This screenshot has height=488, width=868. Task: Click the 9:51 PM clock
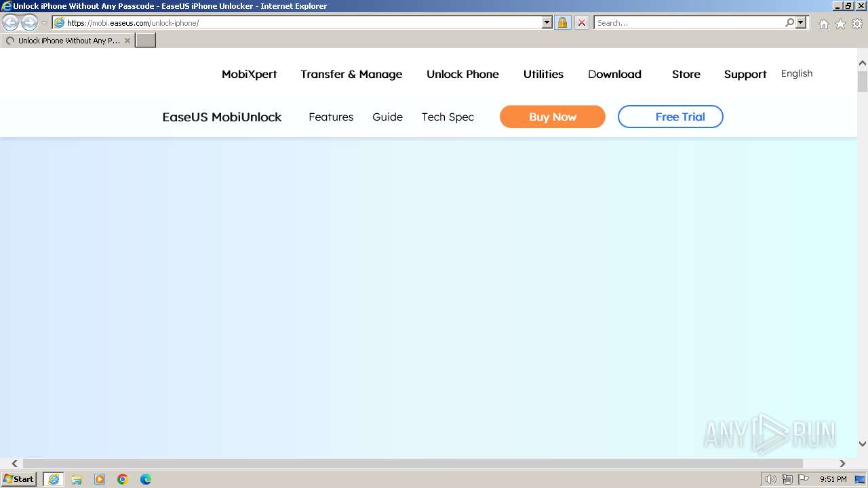pyautogui.click(x=833, y=479)
